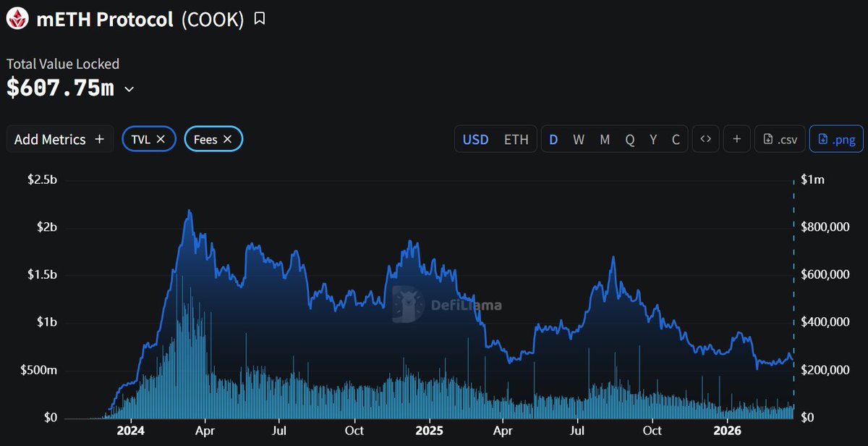Click the mETH Protocol title text

(105, 19)
